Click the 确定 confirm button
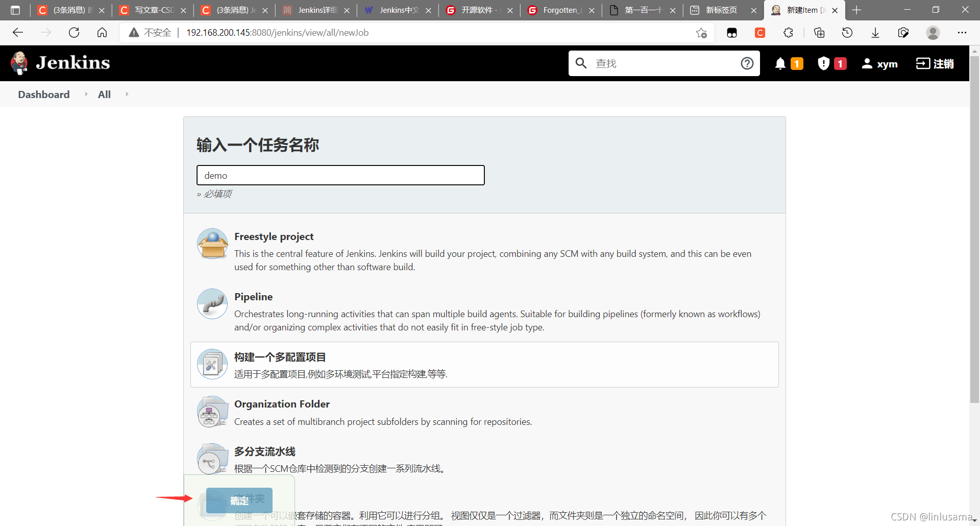 coord(239,500)
